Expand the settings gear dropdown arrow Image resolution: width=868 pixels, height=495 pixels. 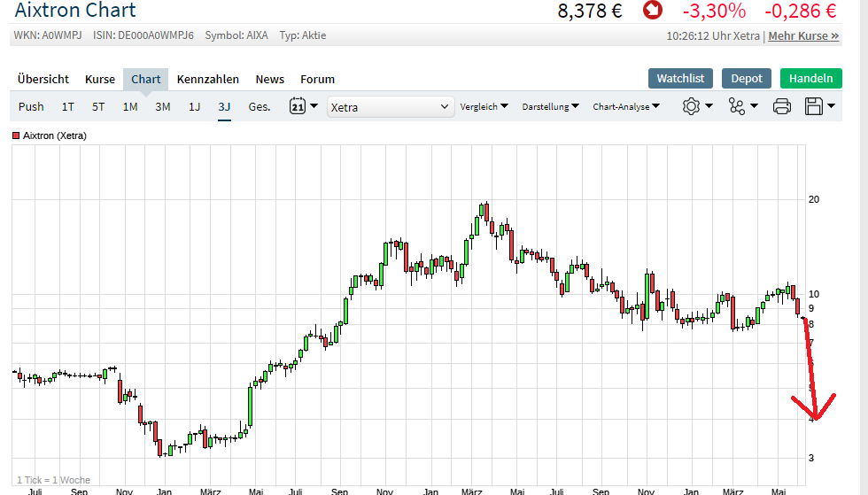pyautogui.click(x=709, y=106)
